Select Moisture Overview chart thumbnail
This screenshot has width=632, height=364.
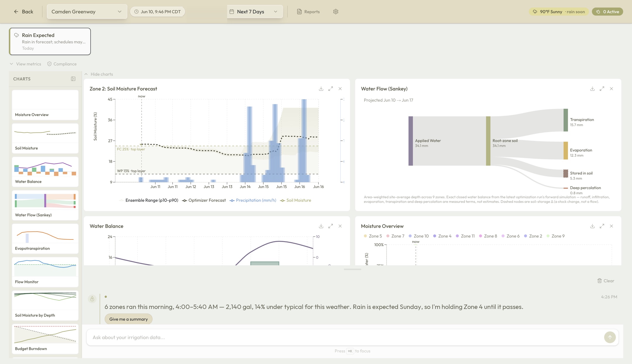click(45, 105)
